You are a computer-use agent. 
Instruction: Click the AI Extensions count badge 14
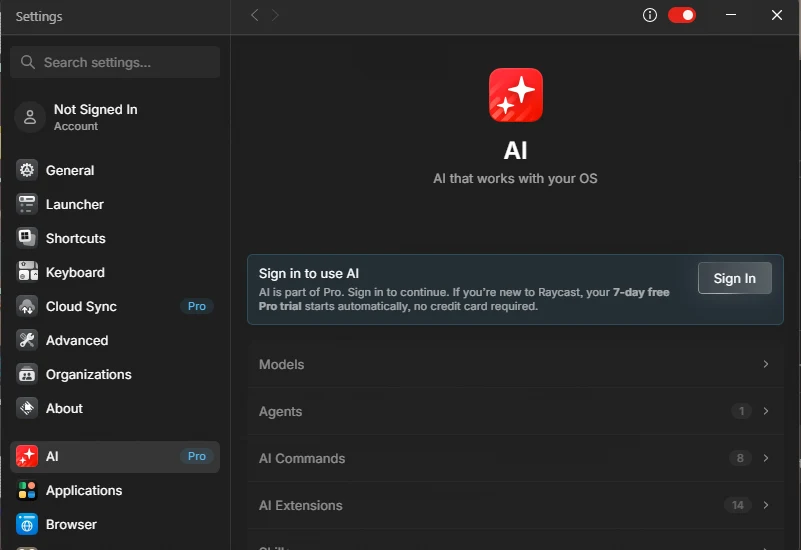pyautogui.click(x=737, y=505)
